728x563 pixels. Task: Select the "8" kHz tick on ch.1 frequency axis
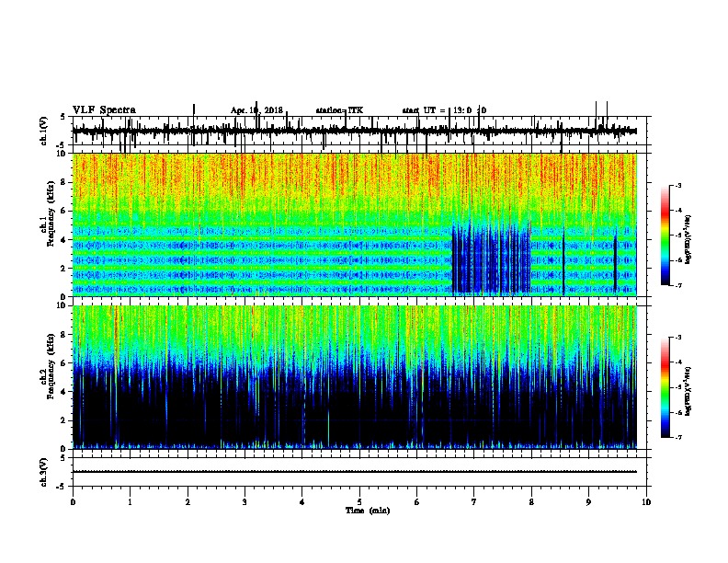[x=64, y=182]
